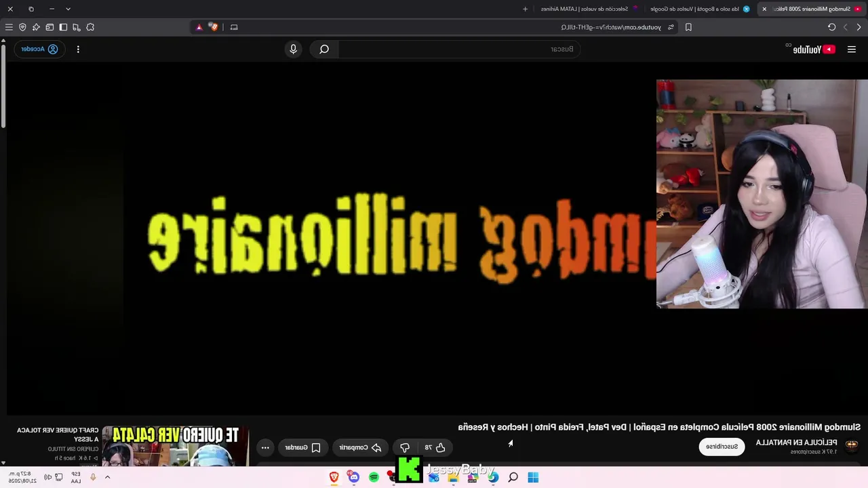868x488 pixels.
Task: Open site settings icon beside the URL
Action: 671,27
